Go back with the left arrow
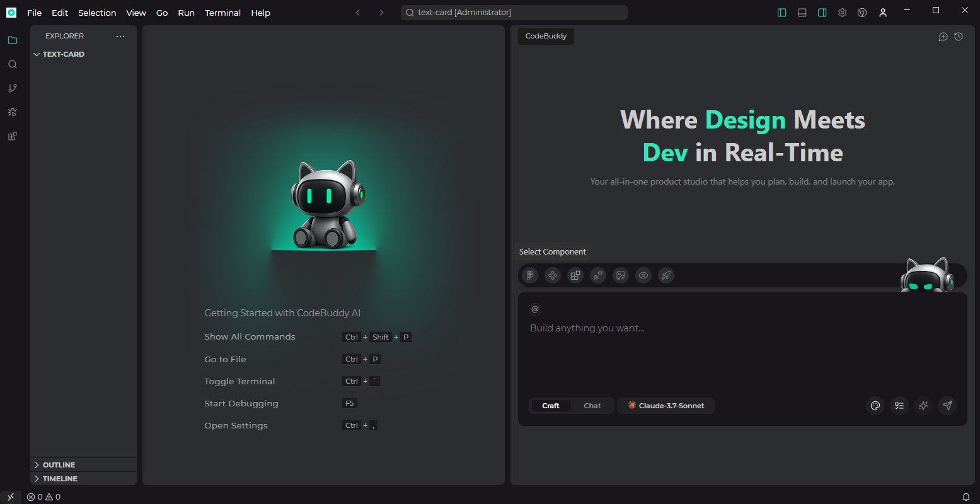 click(358, 13)
